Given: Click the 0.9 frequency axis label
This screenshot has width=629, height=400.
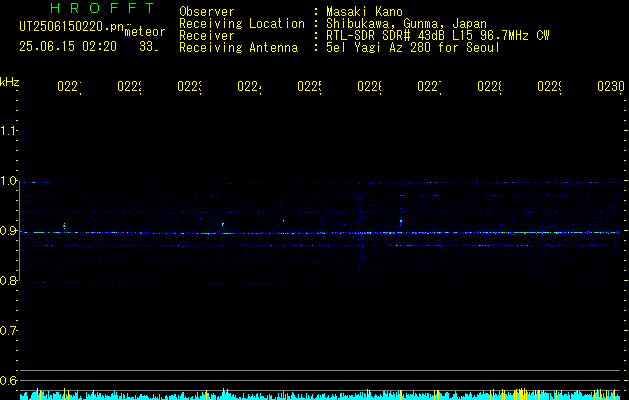Looking at the screenshot, I should (8, 231).
